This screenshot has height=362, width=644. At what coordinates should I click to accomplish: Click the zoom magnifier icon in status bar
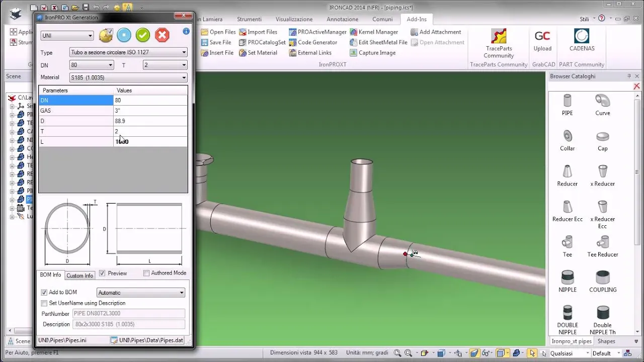pyautogui.click(x=397, y=353)
